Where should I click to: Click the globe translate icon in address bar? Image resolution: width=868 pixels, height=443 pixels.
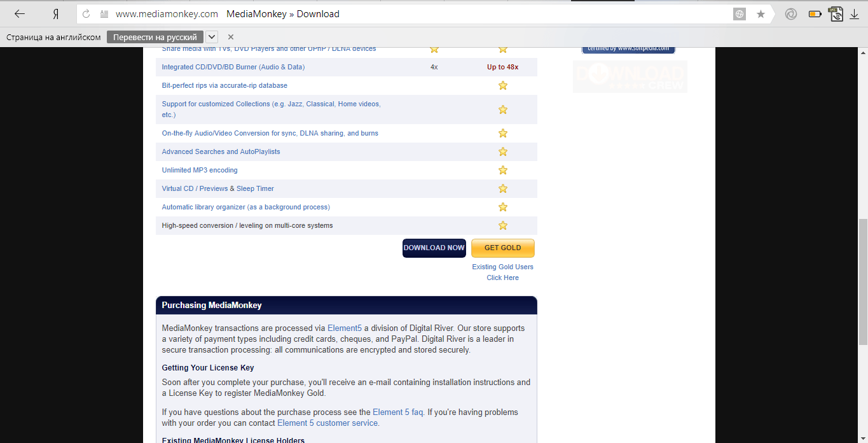[x=739, y=14]
